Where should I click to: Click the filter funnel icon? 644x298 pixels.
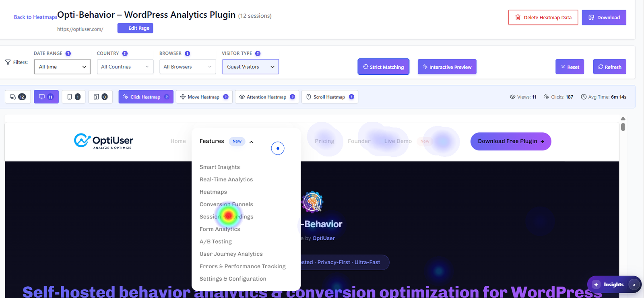[x=8, y=62]
